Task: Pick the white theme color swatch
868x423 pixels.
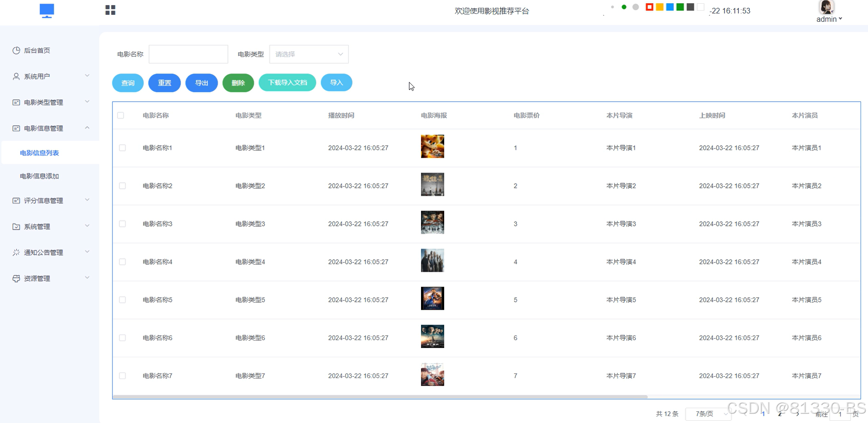Action: [x=700, y=7]
